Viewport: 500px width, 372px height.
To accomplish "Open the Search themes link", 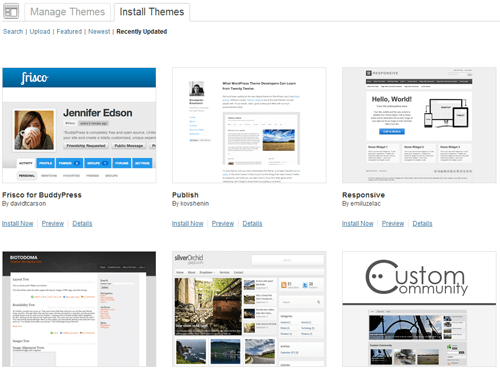I will pos(13,31).
